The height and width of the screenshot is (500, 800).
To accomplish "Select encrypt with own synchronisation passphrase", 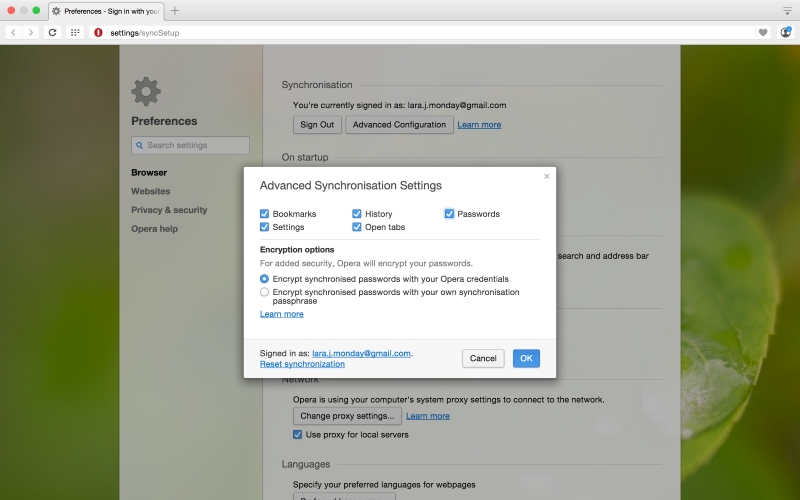I will click(264, 292).
